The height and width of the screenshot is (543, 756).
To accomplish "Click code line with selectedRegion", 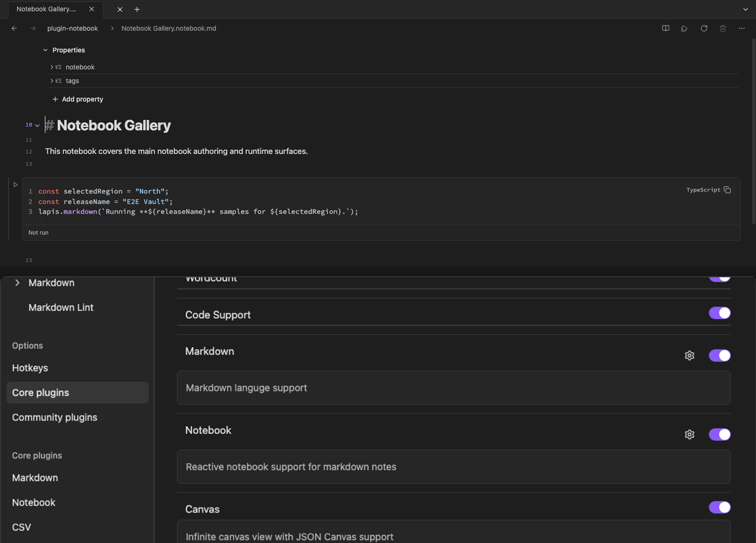I will 103,191.
